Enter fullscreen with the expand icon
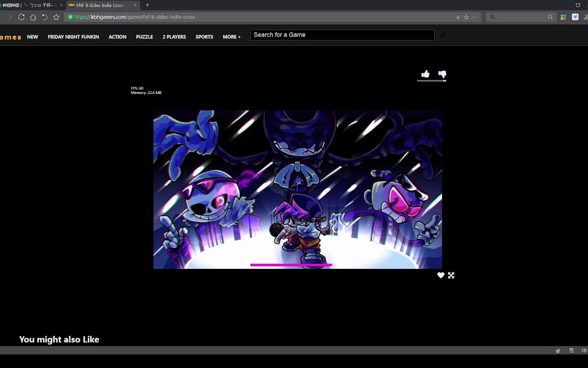The width and height of the screenshot is (588, 368). coord(451,275)
